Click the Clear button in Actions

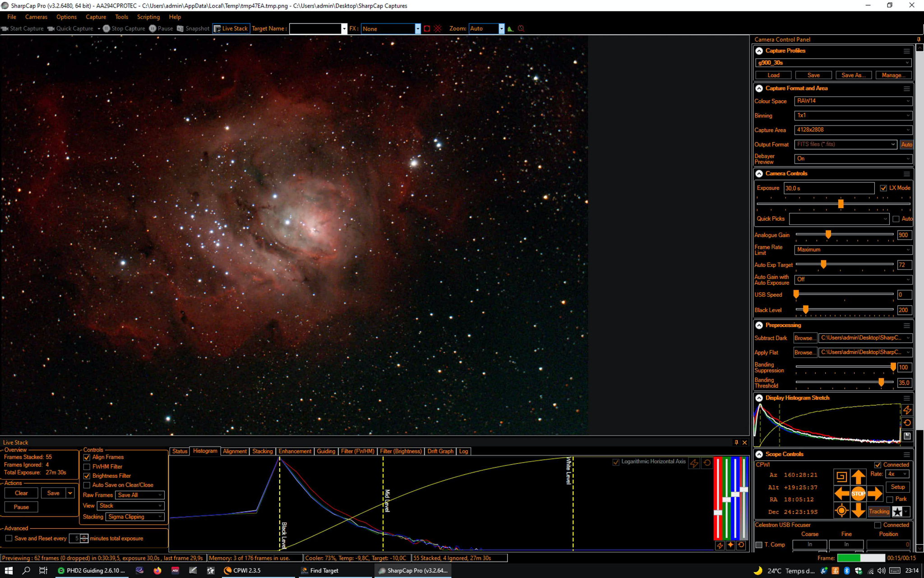tap(21, 493)
